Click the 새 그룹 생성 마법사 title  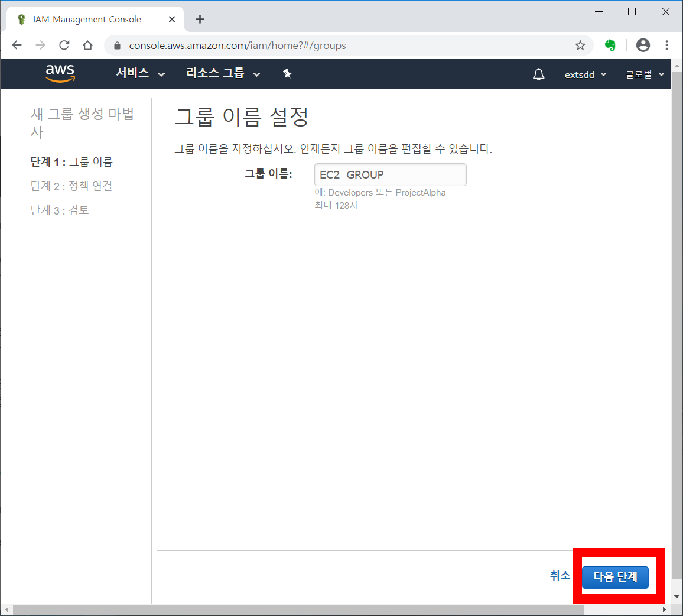[82, 123]
